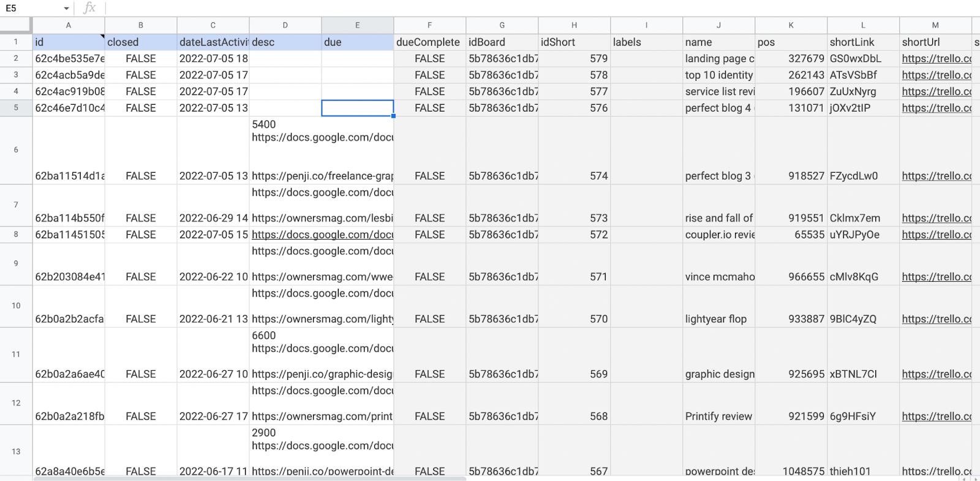The image size is (980, 481).
Task: Open the Trello shortUrl link in row 7
Action: tap(936, 218)
